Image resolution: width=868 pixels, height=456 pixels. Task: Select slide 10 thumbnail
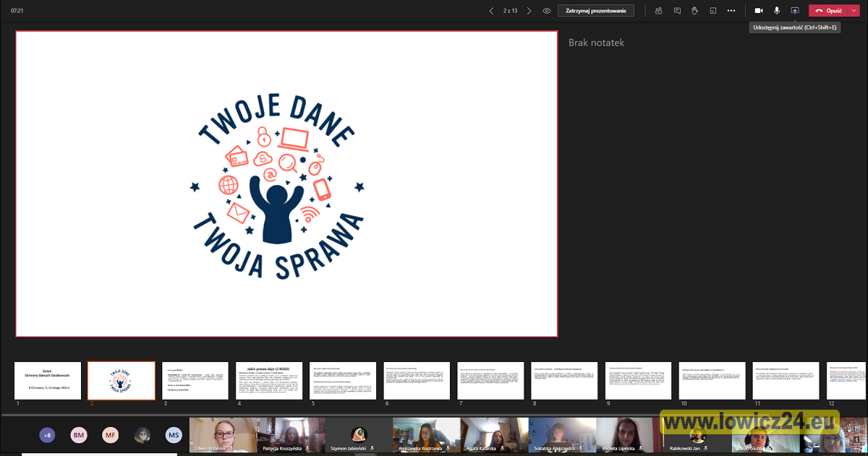pos(712,380)
